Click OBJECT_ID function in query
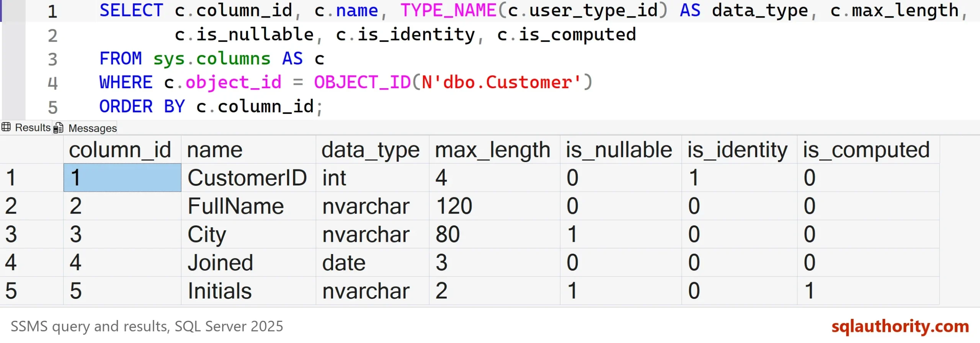Image resolution: width=980 pixels, height=343 pixels. coord(362,82)
